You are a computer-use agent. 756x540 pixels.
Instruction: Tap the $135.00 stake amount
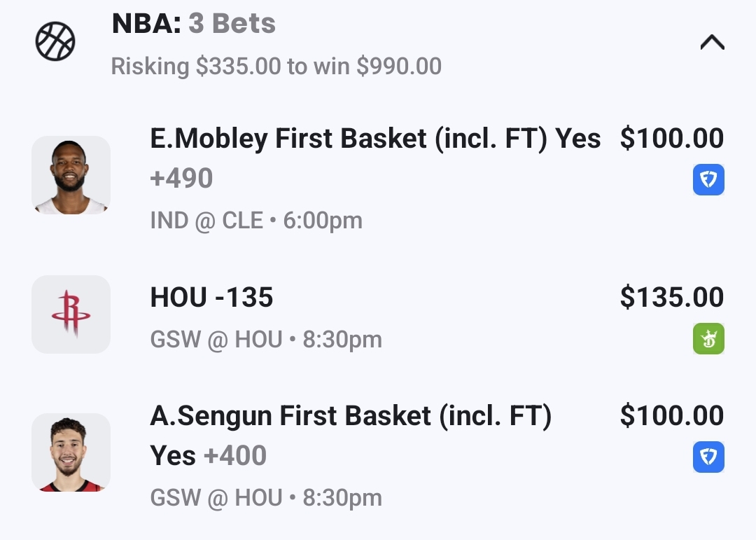click(671, 298)
